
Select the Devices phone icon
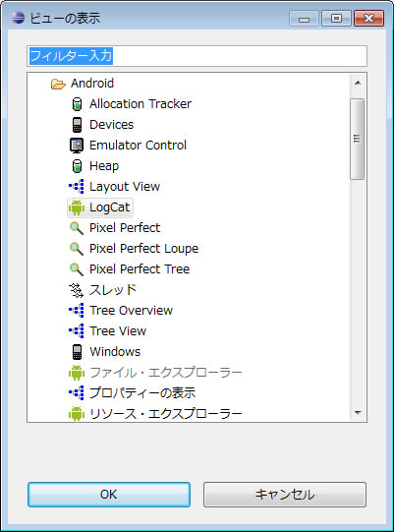coord(77,125)
